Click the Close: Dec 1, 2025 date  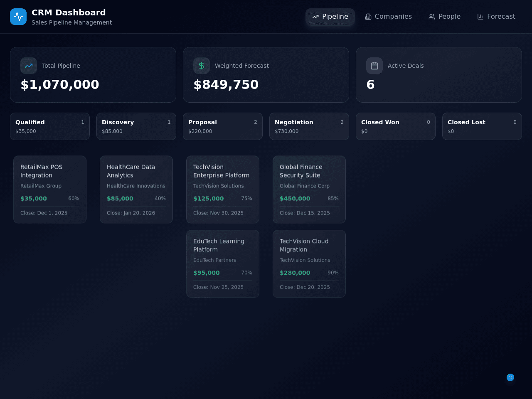pyautogui.click(x=44, y=213)
